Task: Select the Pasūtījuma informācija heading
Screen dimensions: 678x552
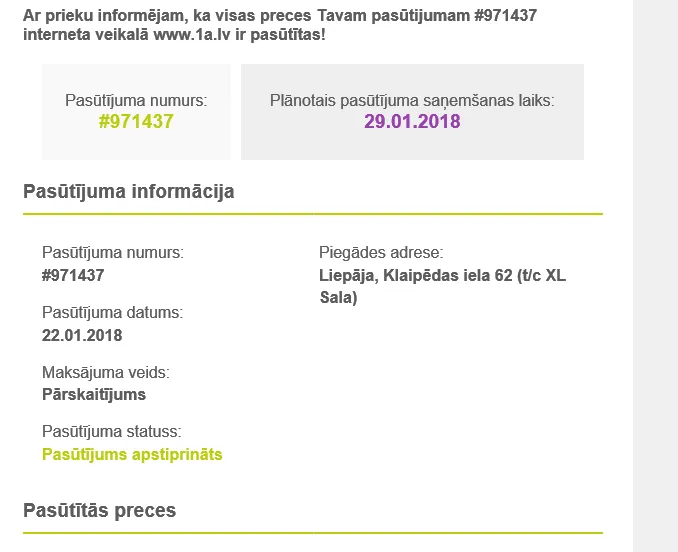Action: tap(128, 191)
